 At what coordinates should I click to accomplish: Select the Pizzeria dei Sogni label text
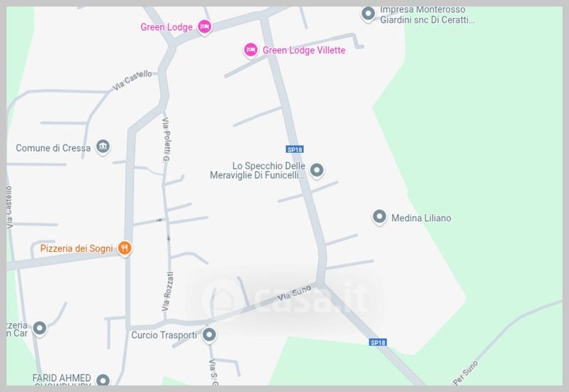(x=77, y=248)
